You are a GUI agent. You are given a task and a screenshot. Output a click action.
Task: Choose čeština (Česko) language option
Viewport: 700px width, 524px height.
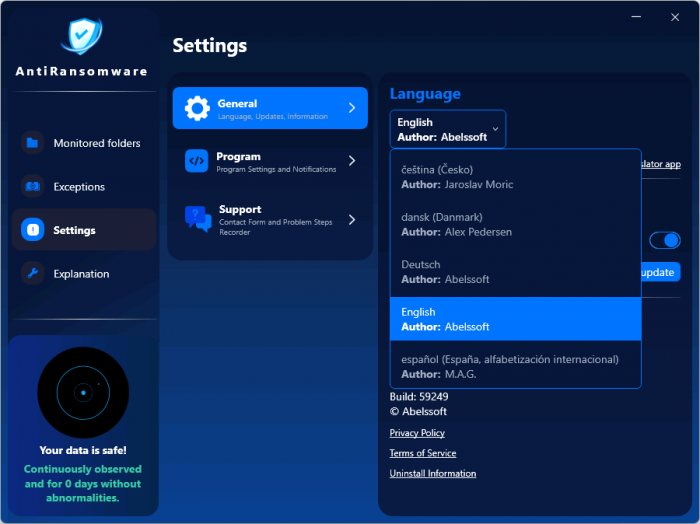(x=515, y=177)
